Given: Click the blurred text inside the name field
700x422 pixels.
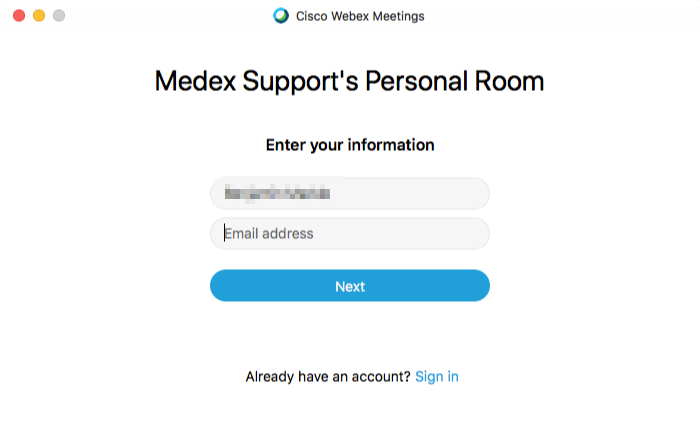Looking at the screenshot, I should pos(277,193).
